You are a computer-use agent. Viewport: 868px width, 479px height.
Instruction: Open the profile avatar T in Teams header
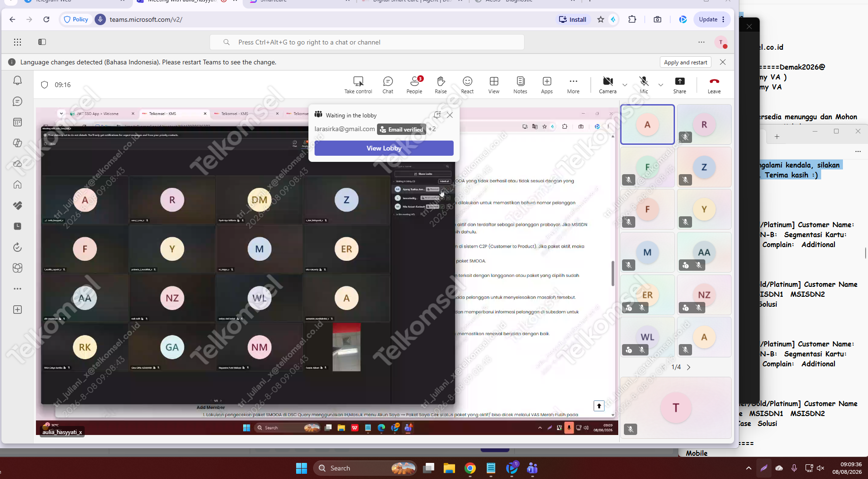[x=721, y=43]
